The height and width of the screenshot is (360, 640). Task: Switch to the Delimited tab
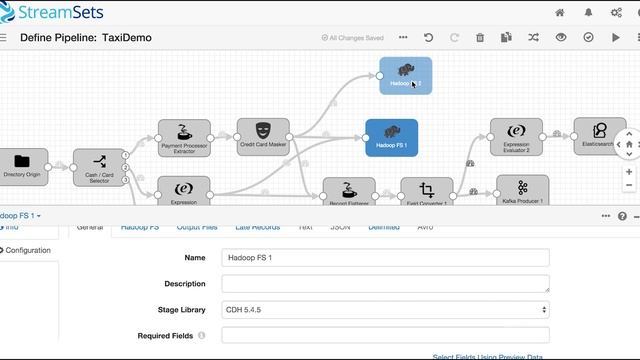[x=384, y=227]
